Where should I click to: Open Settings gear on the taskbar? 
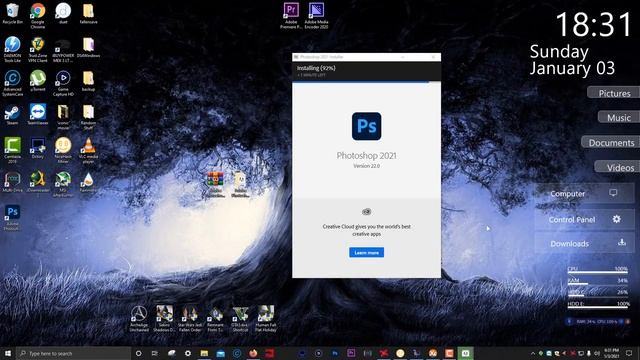click(x=188, y=353)
